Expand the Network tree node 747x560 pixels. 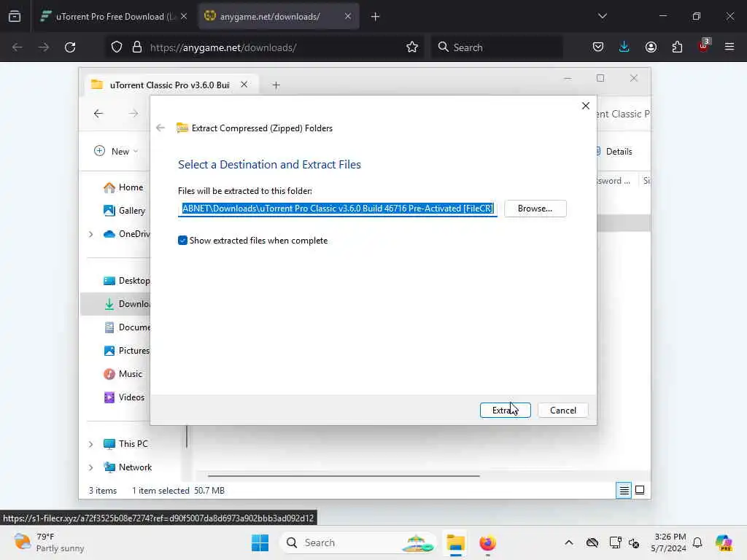[90, 467]
